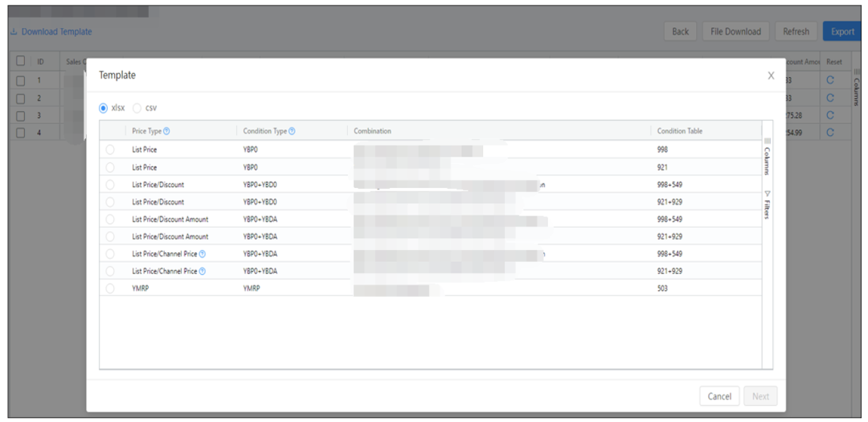Click the reset icon for row 3
The image size is (868, 422).
829,115
